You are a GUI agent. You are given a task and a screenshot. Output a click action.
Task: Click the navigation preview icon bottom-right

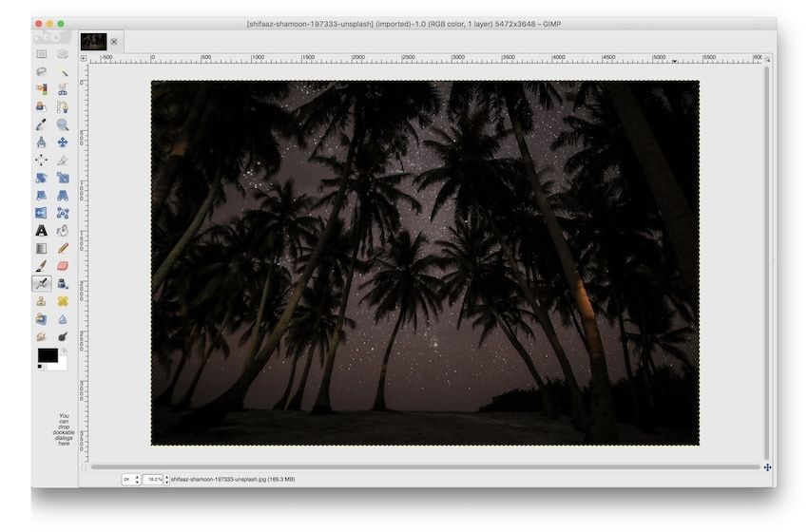pyautogui.click(x=767, y=467)
